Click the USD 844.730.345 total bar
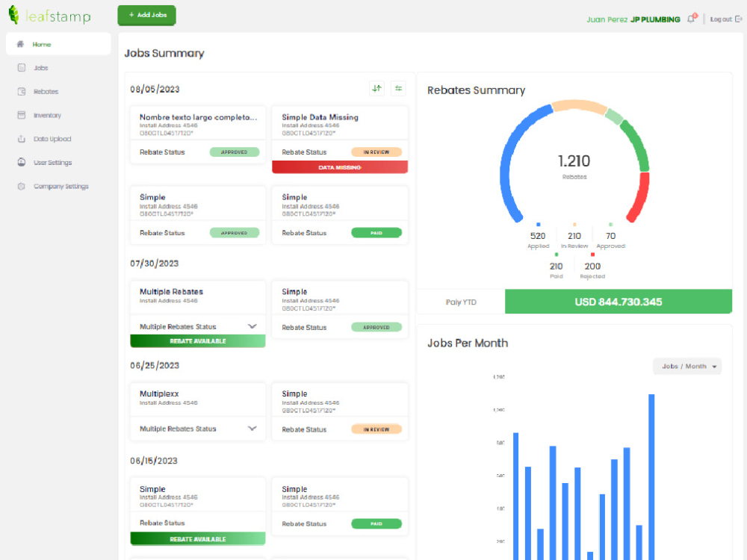 pyautogui.click(x=619, y=302)
